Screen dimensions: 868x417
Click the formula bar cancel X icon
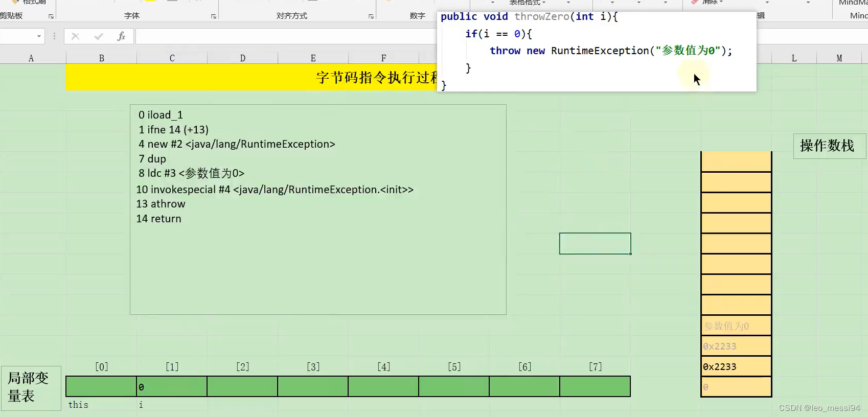[76, 36]
